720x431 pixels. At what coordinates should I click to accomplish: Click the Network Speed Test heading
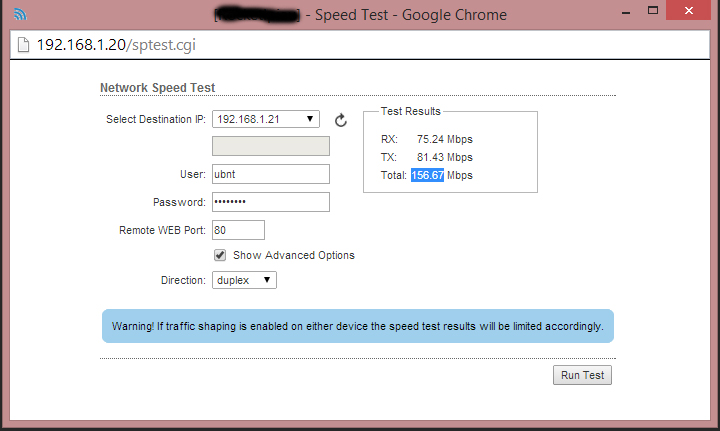tap(157, 88)
